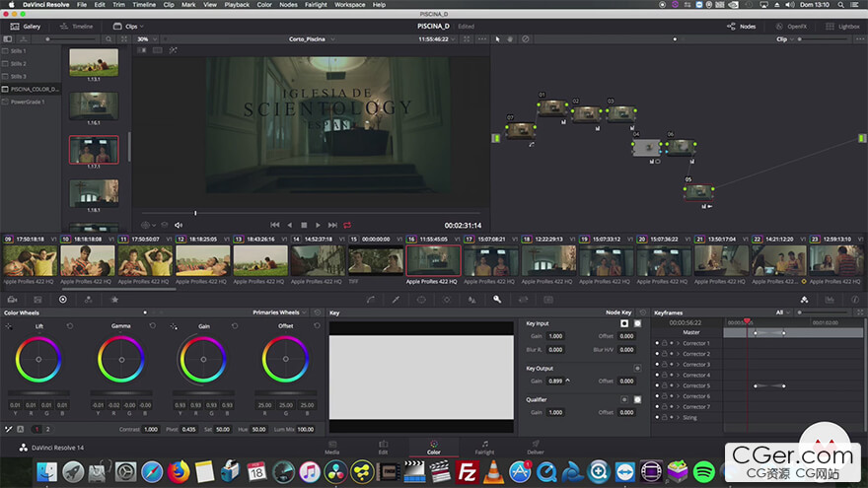868x488 pixels.
Task: Play the clip forward
Action: pos(318,225)
